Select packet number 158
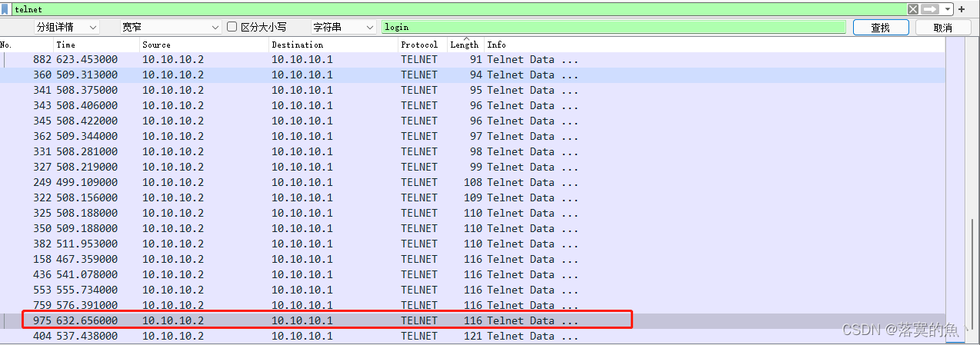This screenshot has width=980, height=345. [x=472, y=259]
